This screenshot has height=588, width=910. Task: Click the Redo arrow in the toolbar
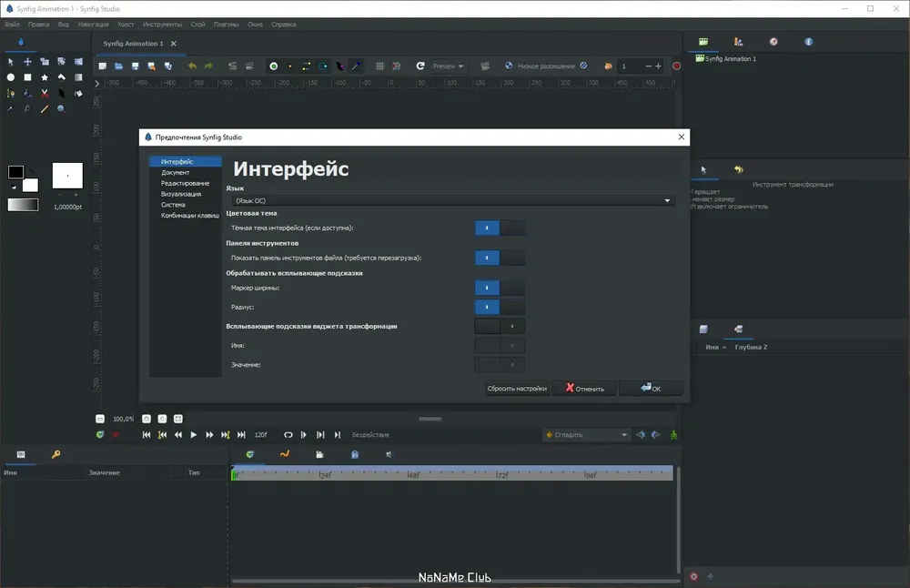208,66
